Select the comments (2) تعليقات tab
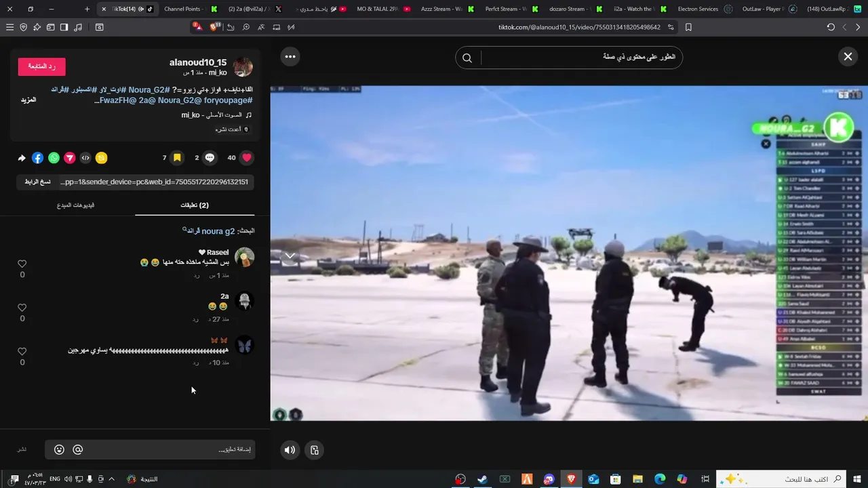 (x=195, y=205)
